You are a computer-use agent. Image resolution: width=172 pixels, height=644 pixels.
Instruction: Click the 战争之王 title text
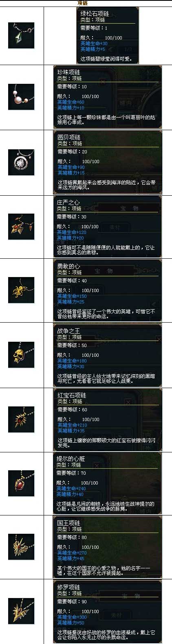68,331
